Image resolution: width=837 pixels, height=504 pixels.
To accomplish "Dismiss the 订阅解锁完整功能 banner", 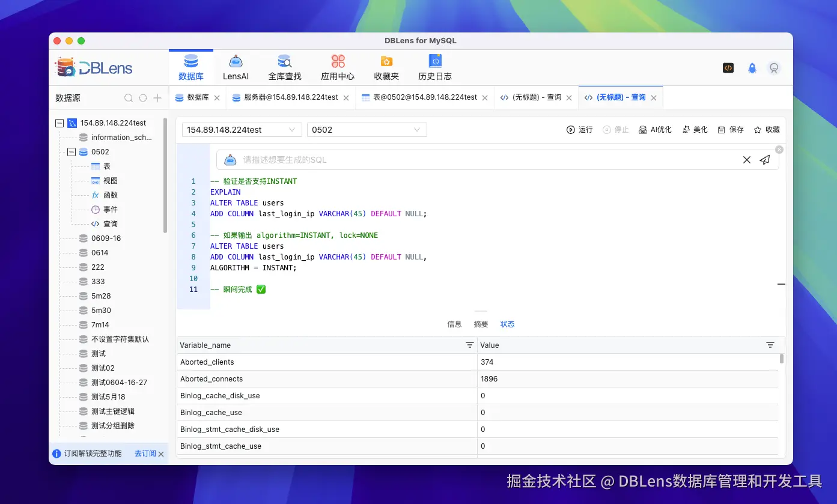I will (161, 454).
